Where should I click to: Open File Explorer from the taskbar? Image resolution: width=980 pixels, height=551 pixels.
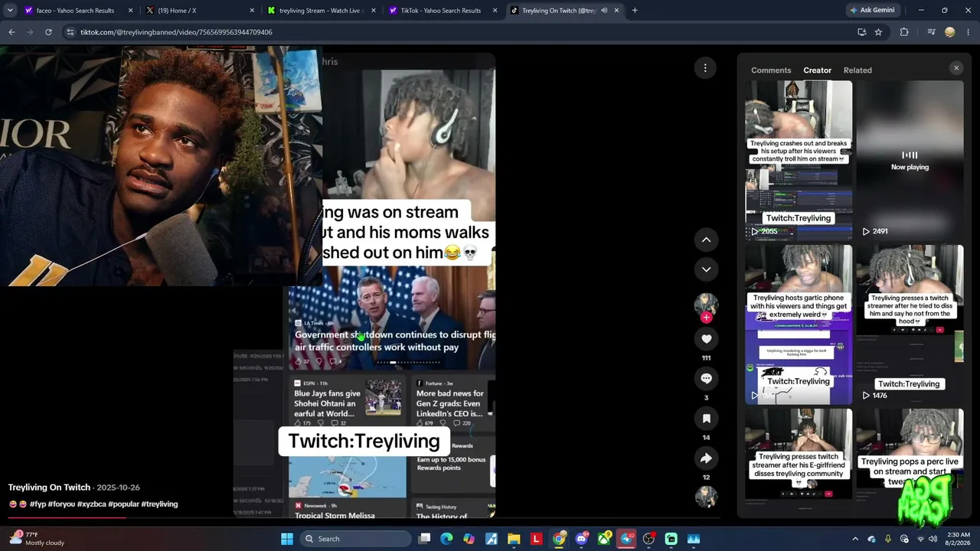(514, 539)
